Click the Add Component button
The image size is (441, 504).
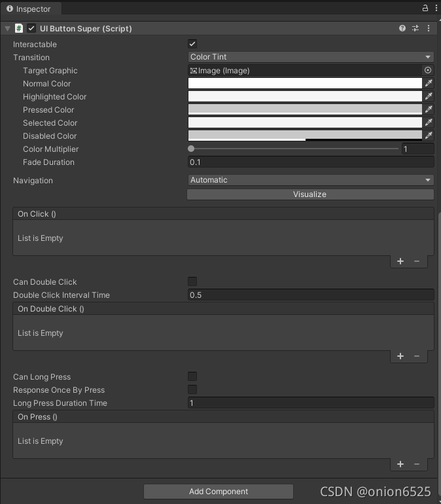pyautogui.click(x=219, y=492)
